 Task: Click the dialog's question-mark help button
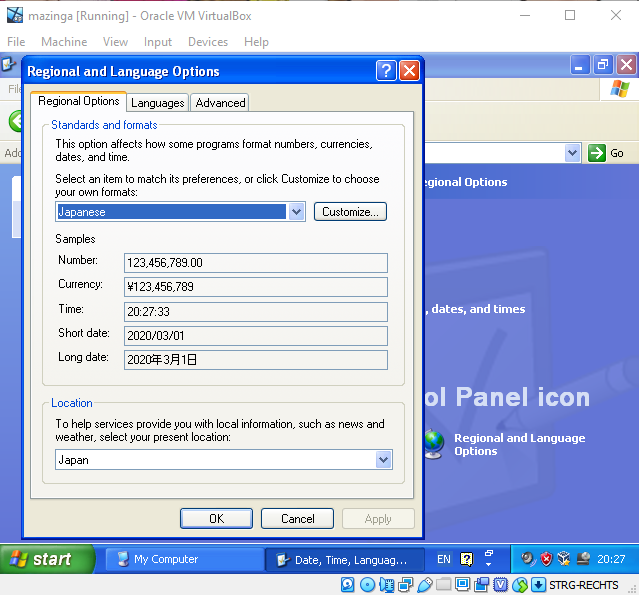[x=386, y=71]
